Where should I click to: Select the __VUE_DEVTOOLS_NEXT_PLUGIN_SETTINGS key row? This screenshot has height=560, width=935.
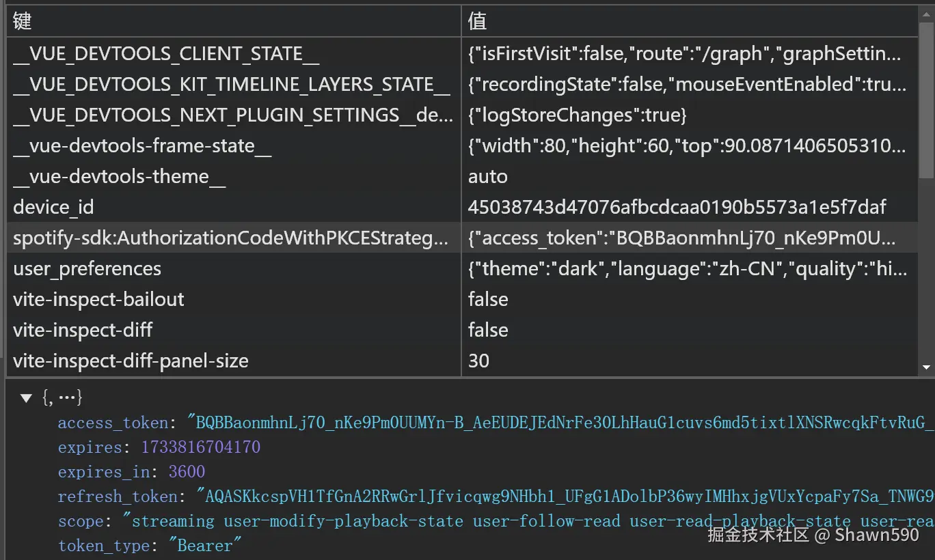(232, 115)
